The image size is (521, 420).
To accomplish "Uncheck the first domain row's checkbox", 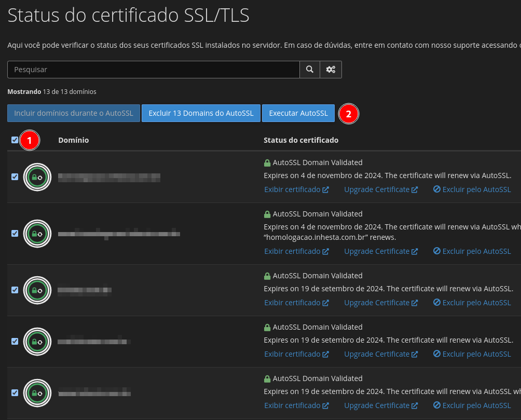I will tap(15, 177).
